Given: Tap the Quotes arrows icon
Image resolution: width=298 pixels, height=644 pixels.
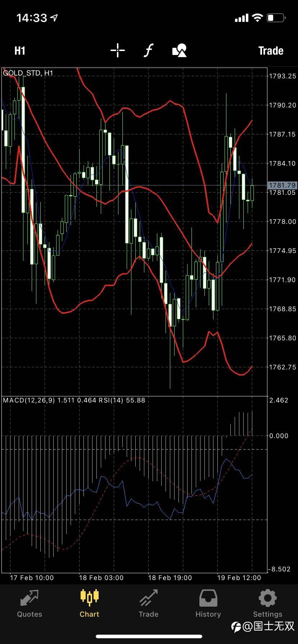Looking at the screenshot, I should point(30,598).
